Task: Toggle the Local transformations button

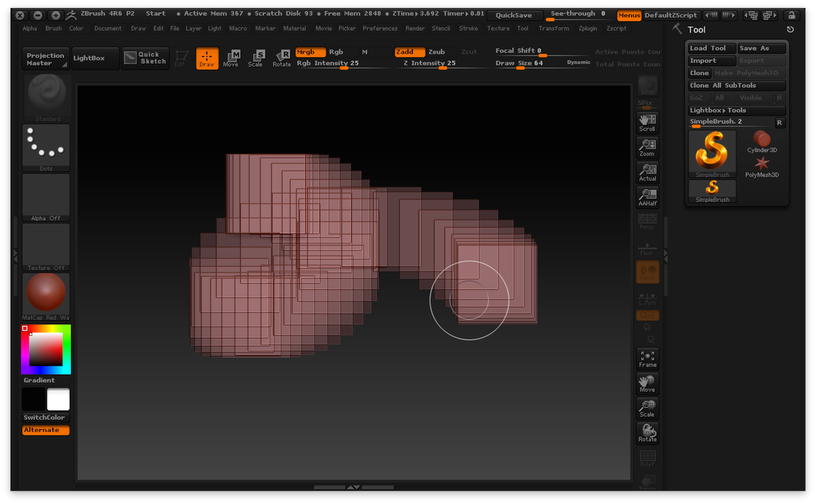Action: tap(647, 271)
